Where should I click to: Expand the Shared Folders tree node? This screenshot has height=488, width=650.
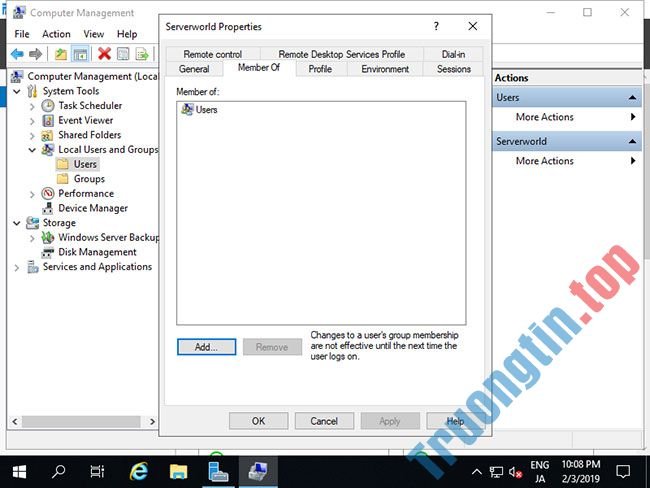[32, 135]
